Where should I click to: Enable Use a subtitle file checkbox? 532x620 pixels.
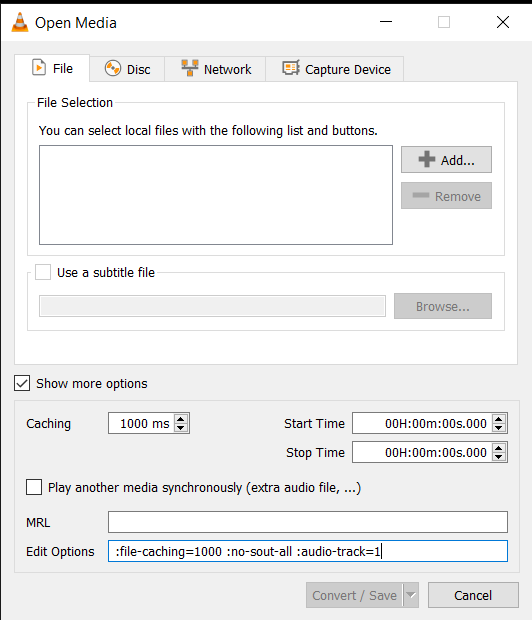(43, 272)
